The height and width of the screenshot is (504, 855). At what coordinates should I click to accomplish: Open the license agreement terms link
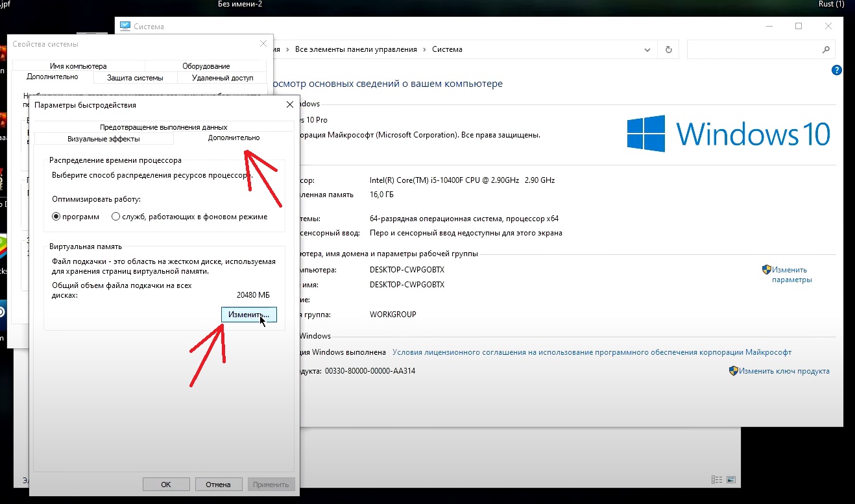point(592,352)
